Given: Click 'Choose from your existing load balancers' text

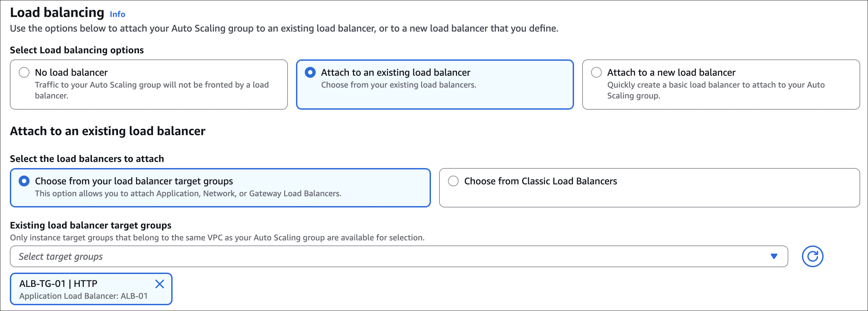Looking at the screenshot, I should click(398, 85).
